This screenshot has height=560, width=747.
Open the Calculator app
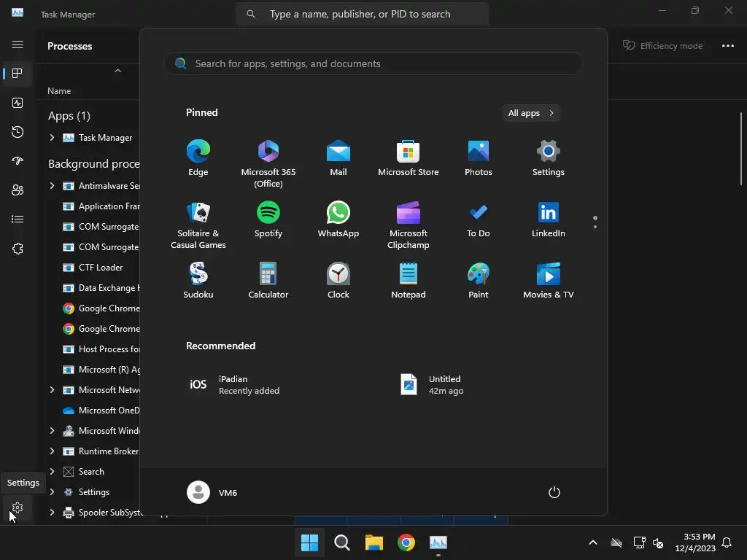click(268, 281)
